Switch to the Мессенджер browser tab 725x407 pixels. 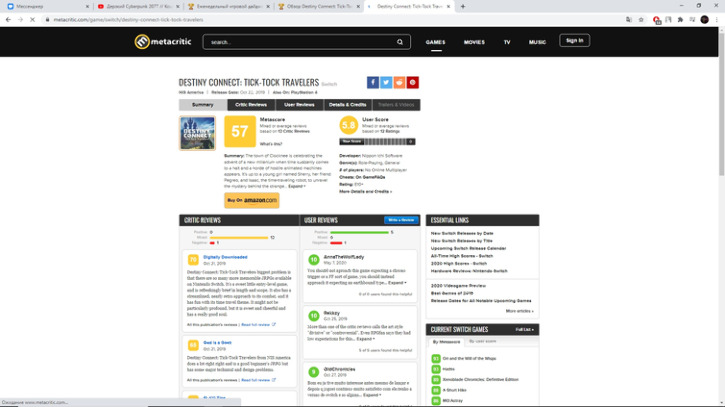point(46,6)
